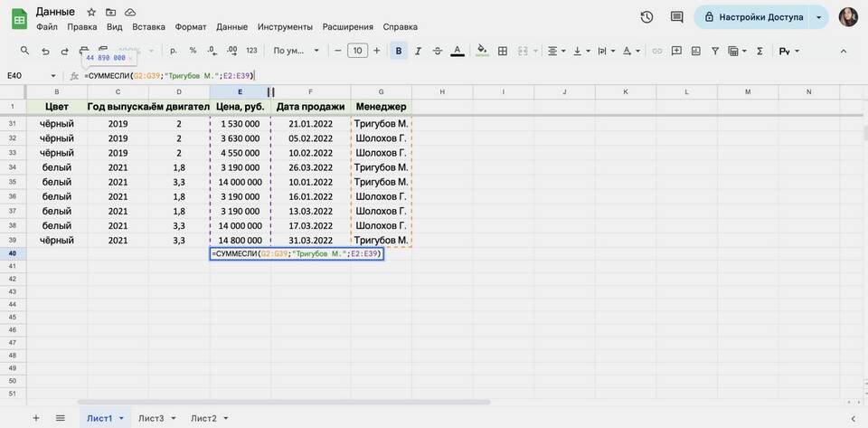This screenshot has width=868, height=428.
Task: Click the font size input field
Action: tap(358, 51)
